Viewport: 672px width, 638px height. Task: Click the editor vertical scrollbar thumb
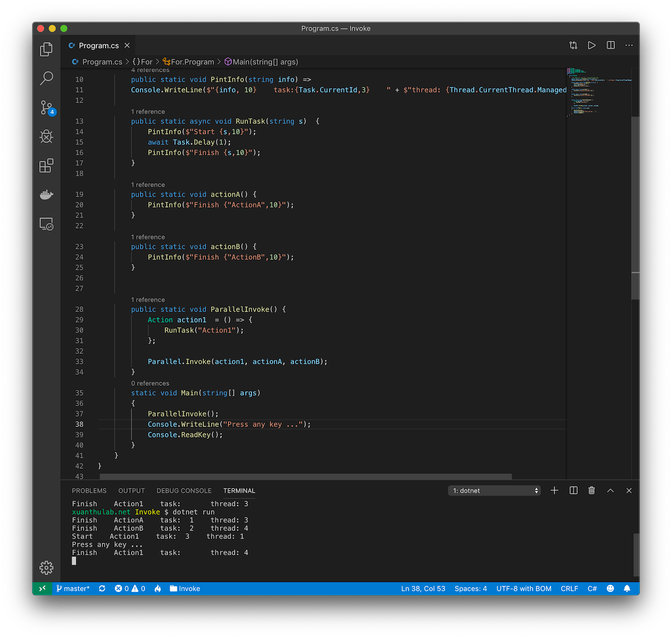[635, 207]
